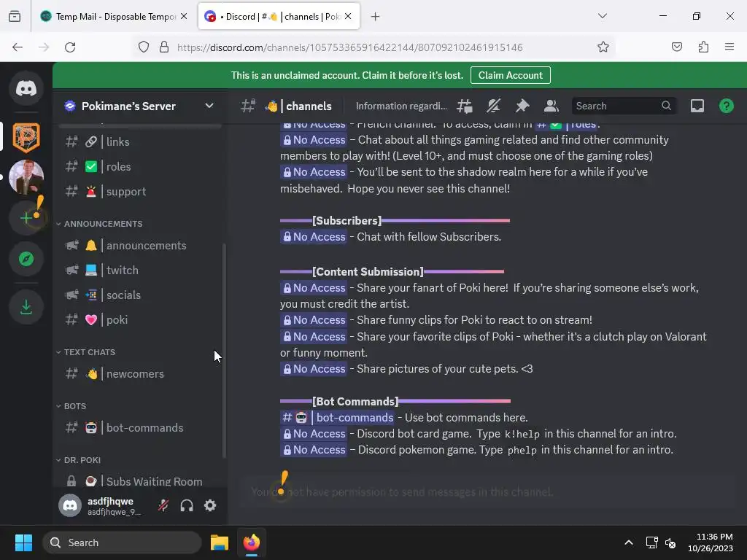The height and width of the screenshot is (560, 747).
Task: Switch to Temp Mail browser tab
Action: [x=113, y=17]
